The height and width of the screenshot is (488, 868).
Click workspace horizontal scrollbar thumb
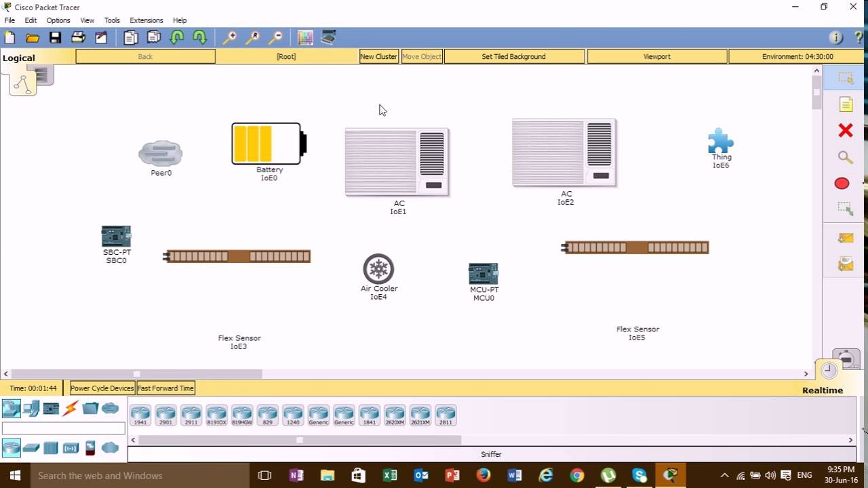point(136,373)
